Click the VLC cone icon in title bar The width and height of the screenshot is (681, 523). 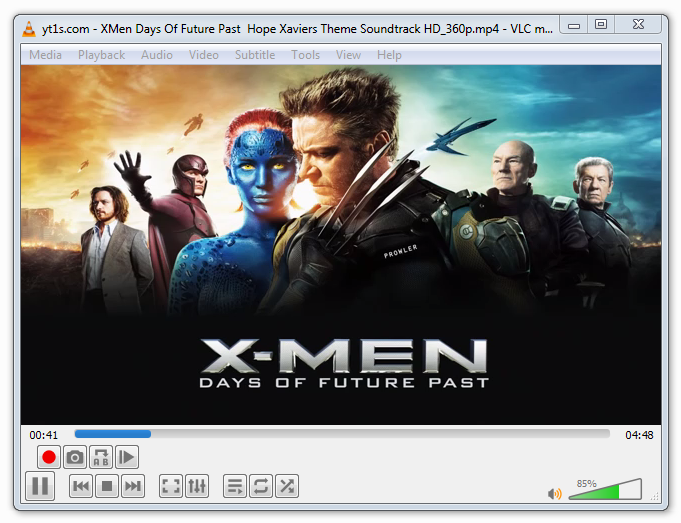29,29
